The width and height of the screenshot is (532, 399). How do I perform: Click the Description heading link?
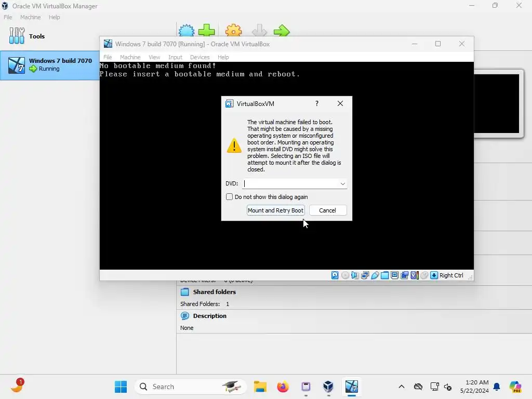pos(210,316)
